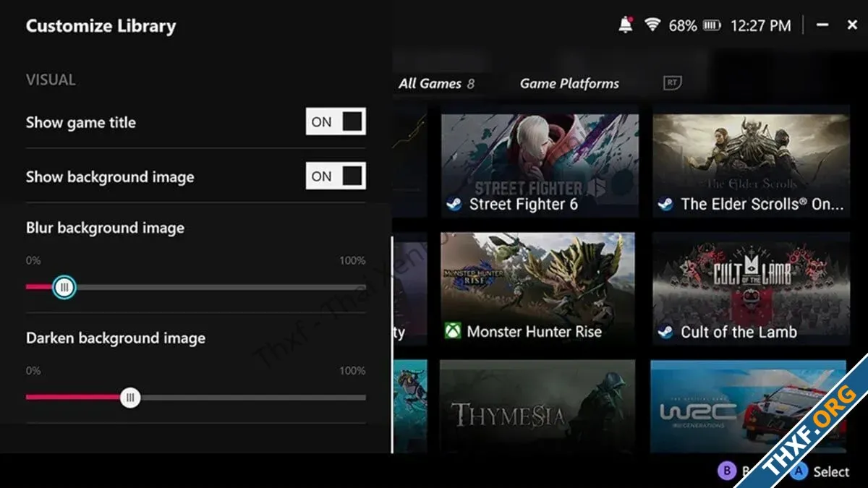This screenshot has height=488, width=868.
Task: Click the Darken background image slider handle
Action: click(130, 397)
